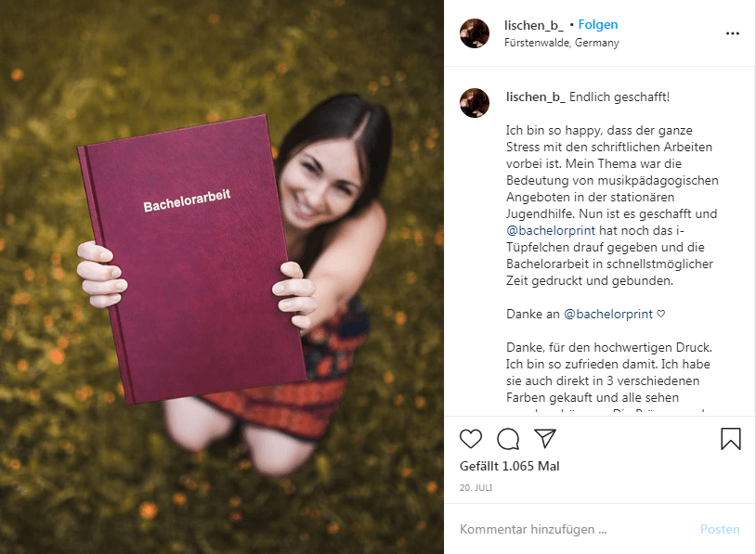Open the three-dot more options menu
Viewport: 756px width, 554px height.
tap(733, 33)
